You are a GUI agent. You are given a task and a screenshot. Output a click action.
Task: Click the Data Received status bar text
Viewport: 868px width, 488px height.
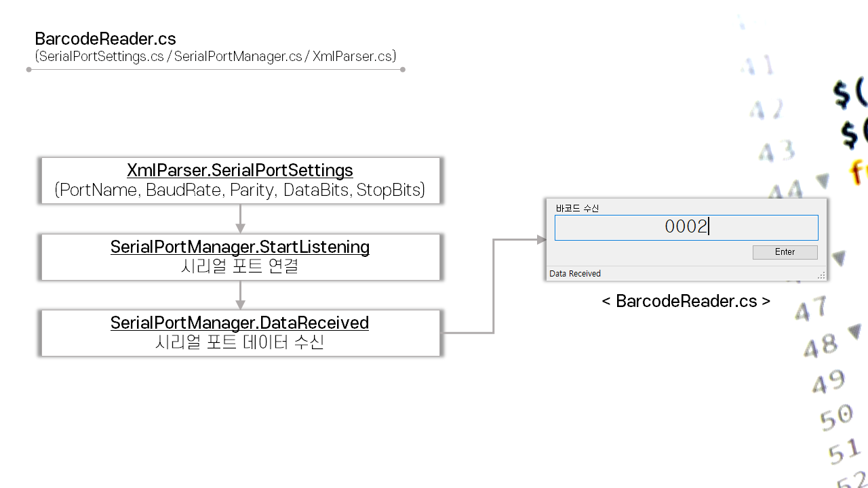point(574,273)
